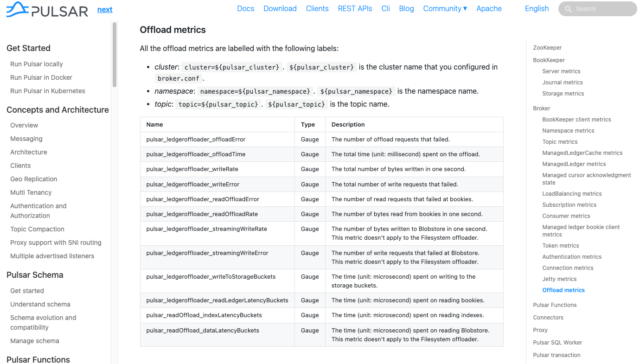The height and width of the screenshot is (364, 640).
Task: Open the 'Manage schema' page
Action: point(35,341)
